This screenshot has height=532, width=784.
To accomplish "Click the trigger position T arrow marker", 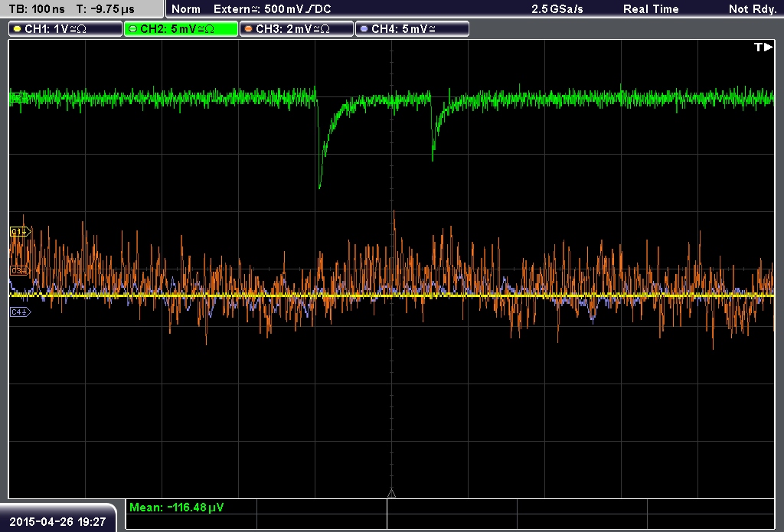I will [x=763, y=47].
